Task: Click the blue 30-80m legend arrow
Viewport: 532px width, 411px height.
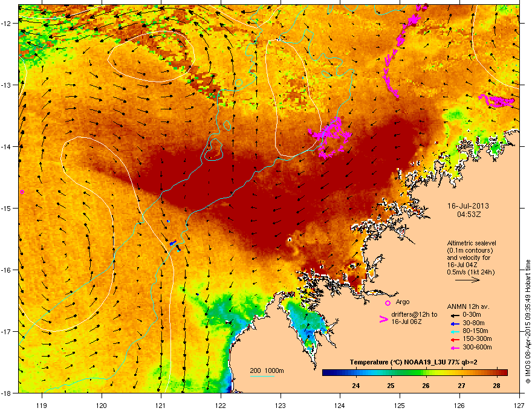Action: pyautogui.click(x=455, y=323)
